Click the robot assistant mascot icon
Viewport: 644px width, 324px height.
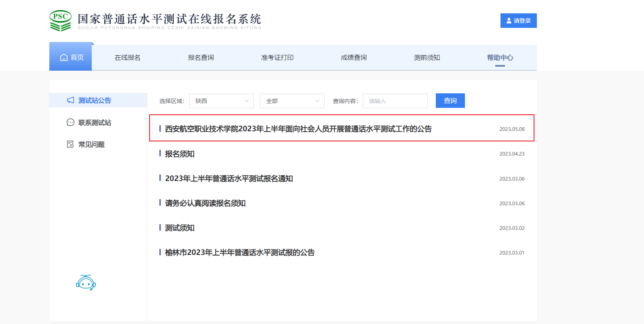86,283
